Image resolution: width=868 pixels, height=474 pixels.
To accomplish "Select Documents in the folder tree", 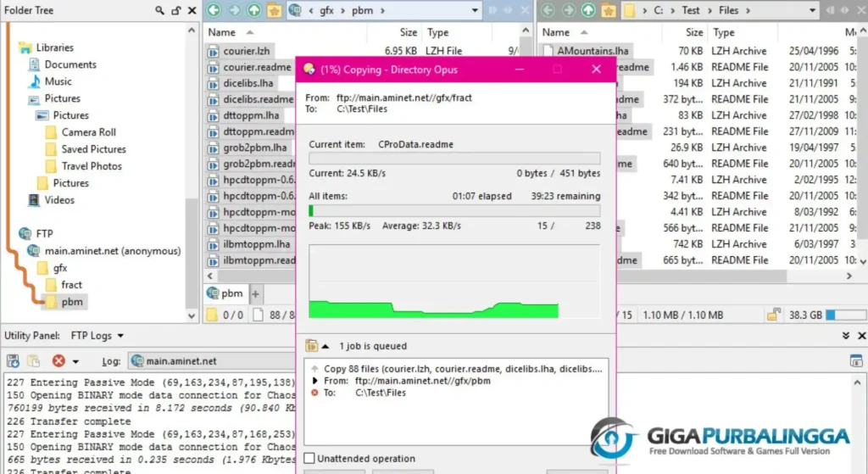I will coord(70,64).
